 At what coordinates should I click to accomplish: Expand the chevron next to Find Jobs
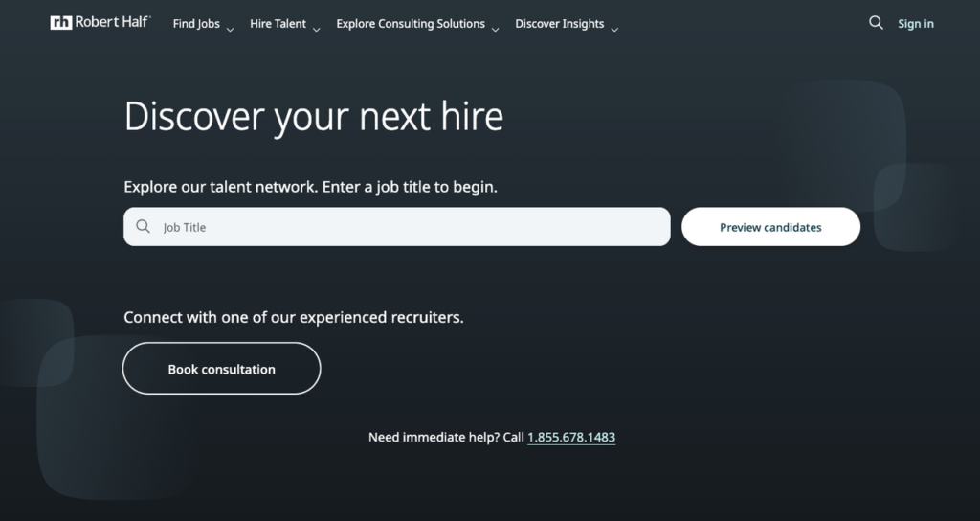point(230,29)
